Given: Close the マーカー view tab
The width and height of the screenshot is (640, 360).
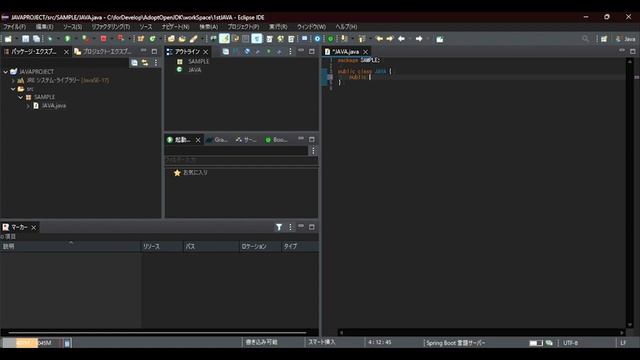Looking at the screenshot, I should [x=34, y=227].
